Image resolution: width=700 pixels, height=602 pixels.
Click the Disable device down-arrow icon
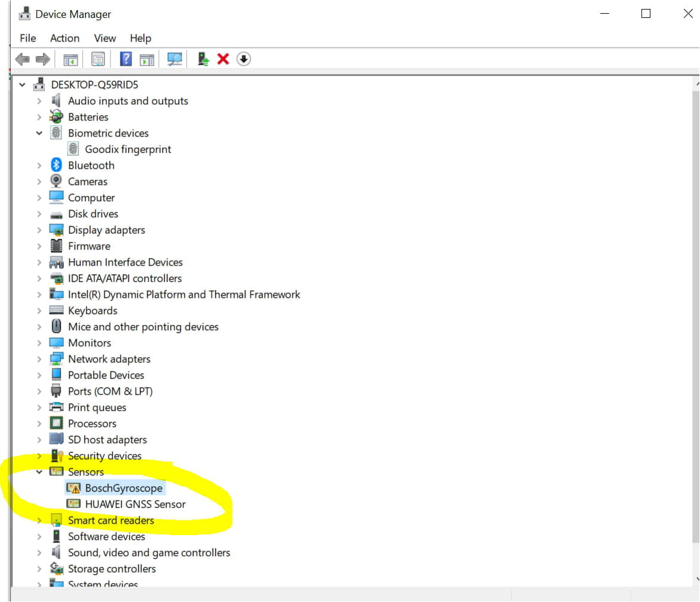(244, 59)
